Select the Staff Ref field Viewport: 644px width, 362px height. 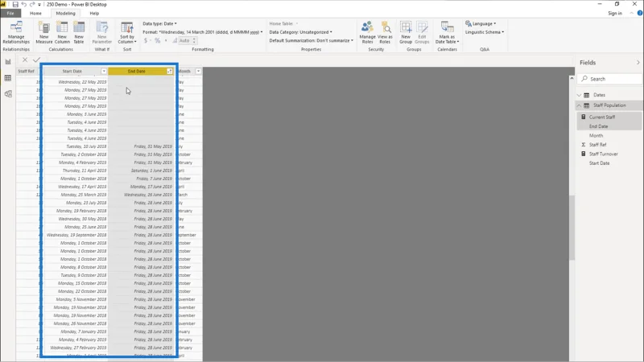coord(597,145)
